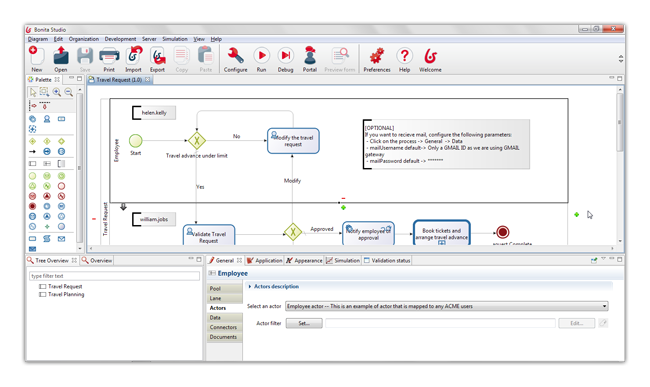Select the Connectors section button
Image resolution: width=650 pixels, height=387 pixels.
(224, 327)
